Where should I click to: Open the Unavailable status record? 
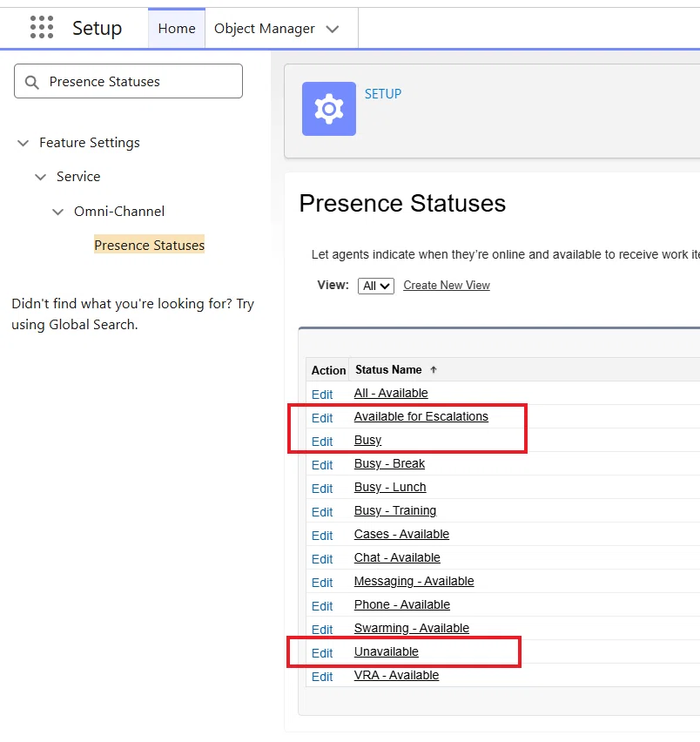pos(387,652)
